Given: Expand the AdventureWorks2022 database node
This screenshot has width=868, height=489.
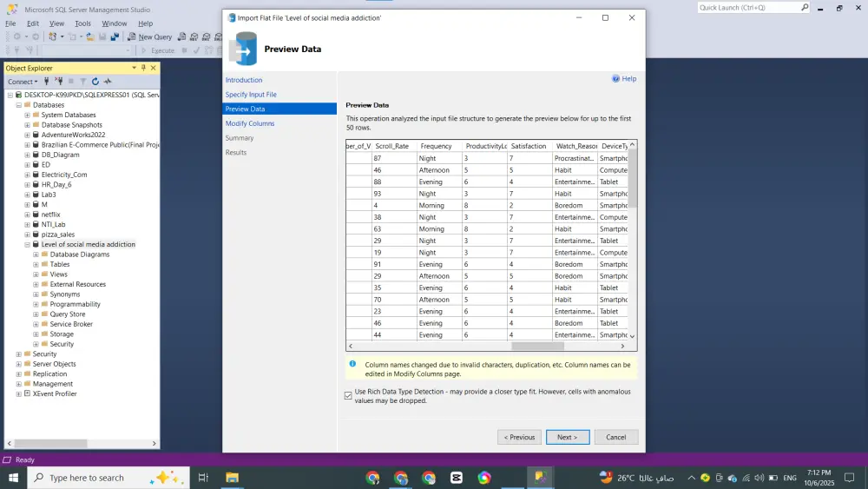Looking at the screenshot, I should 27,135.
